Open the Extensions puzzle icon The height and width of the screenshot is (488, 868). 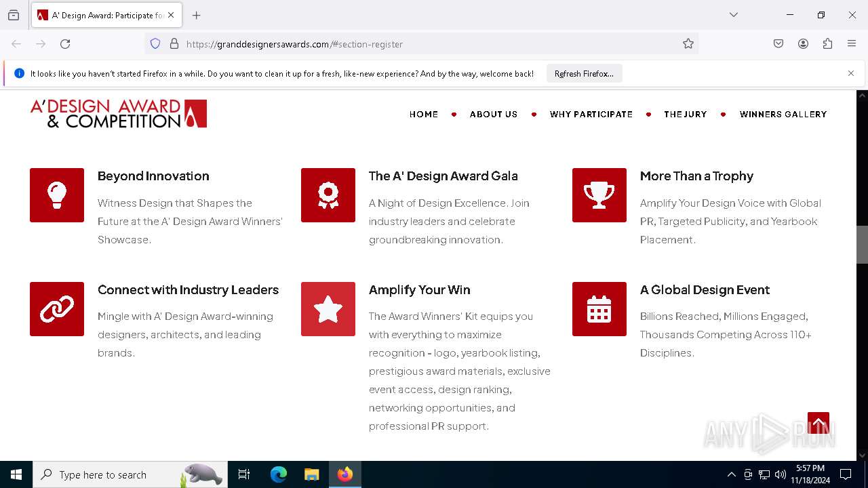(827, 44)
